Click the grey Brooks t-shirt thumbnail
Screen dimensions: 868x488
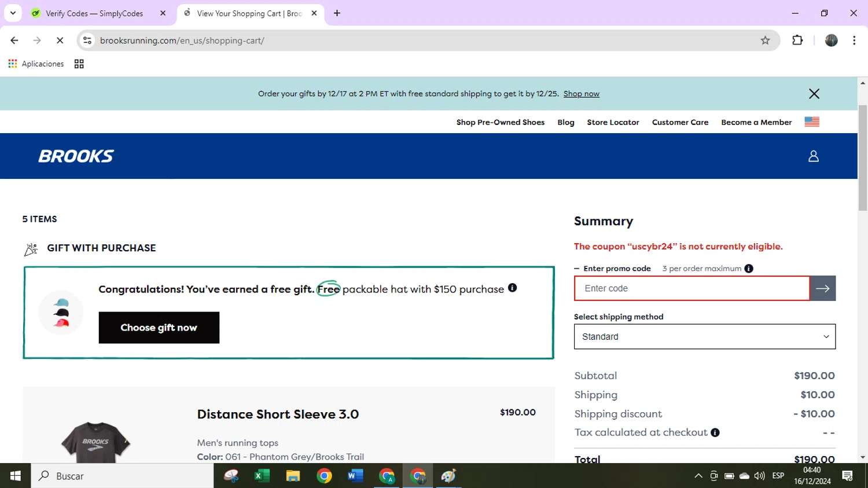tap(95, 442)
